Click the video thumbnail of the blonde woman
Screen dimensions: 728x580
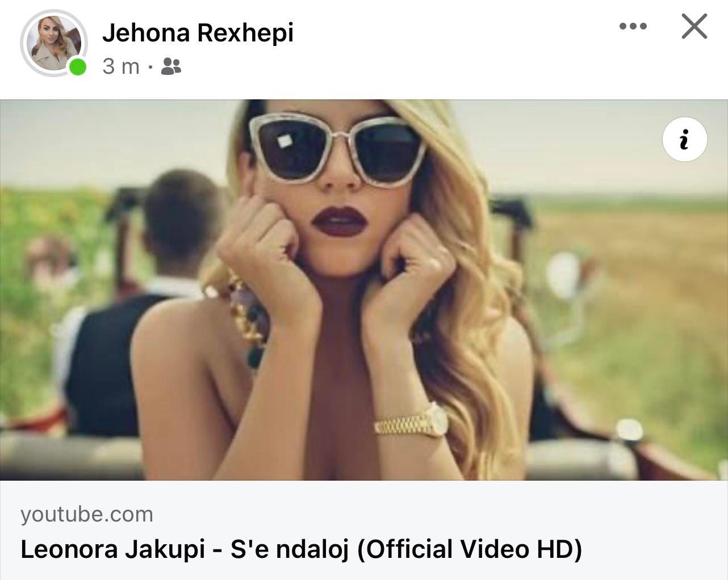point(364,290)
